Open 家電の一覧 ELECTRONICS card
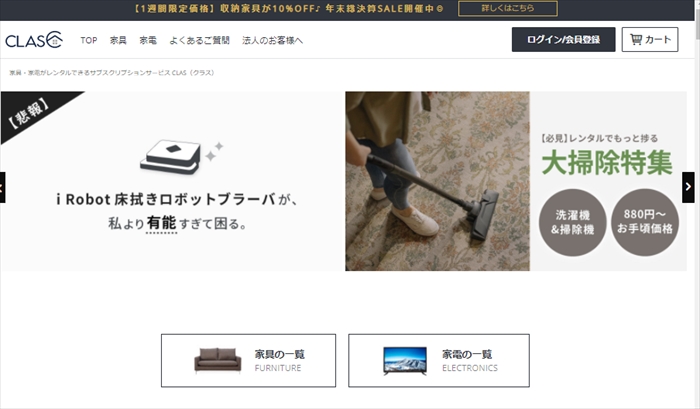Screen dimensions: 700x409 [x=439, y=360]
